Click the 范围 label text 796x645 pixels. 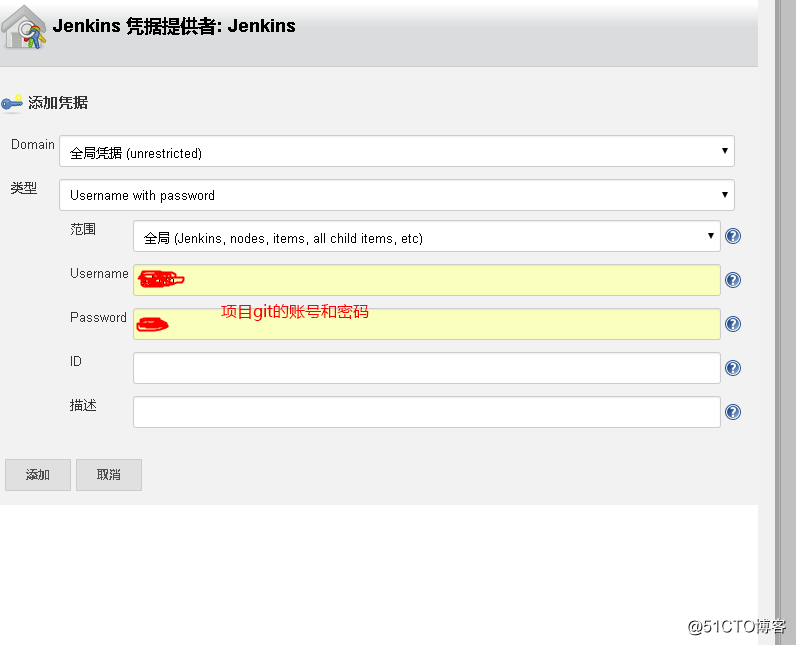click(83, 229)
